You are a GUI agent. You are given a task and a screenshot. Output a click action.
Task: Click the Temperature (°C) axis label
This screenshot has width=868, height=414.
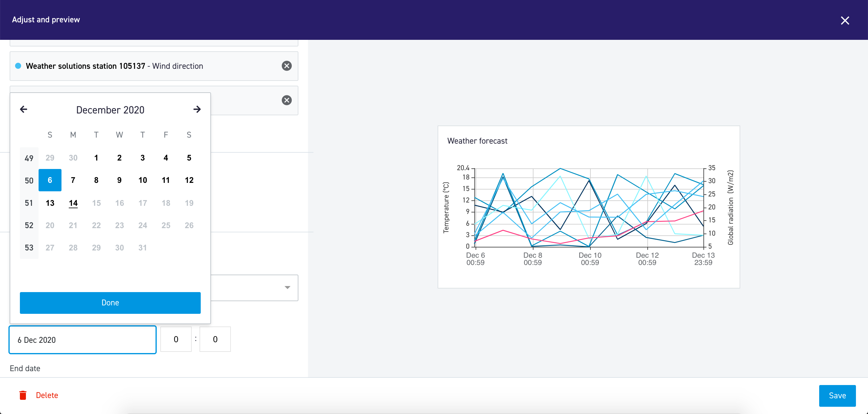point(446,208)
